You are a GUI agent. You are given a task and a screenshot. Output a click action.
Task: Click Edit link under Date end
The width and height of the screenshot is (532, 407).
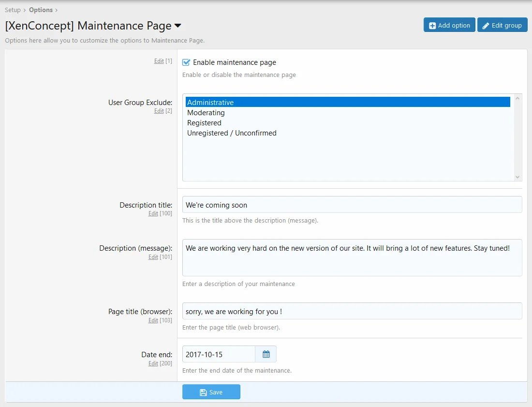click(153, 363)
